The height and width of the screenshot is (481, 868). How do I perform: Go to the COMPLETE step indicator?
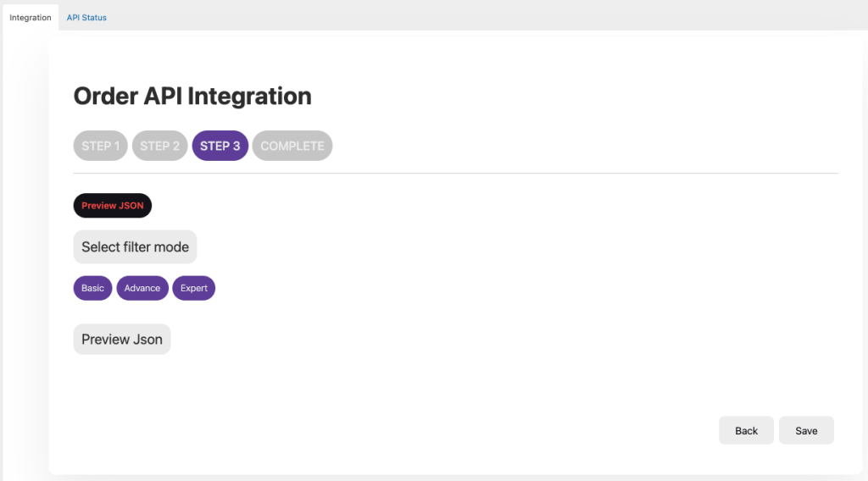[x=292, y=146]
